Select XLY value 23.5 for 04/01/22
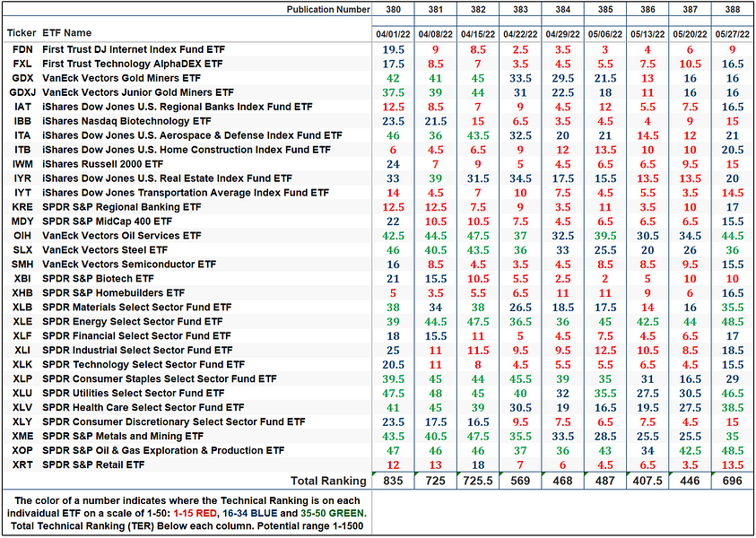 click(x=393, y=421)
